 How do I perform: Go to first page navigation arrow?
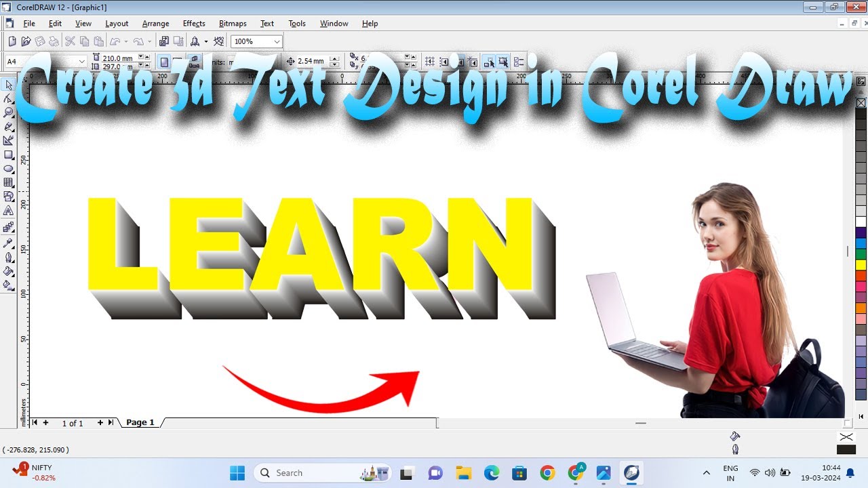tap(35, 422)
